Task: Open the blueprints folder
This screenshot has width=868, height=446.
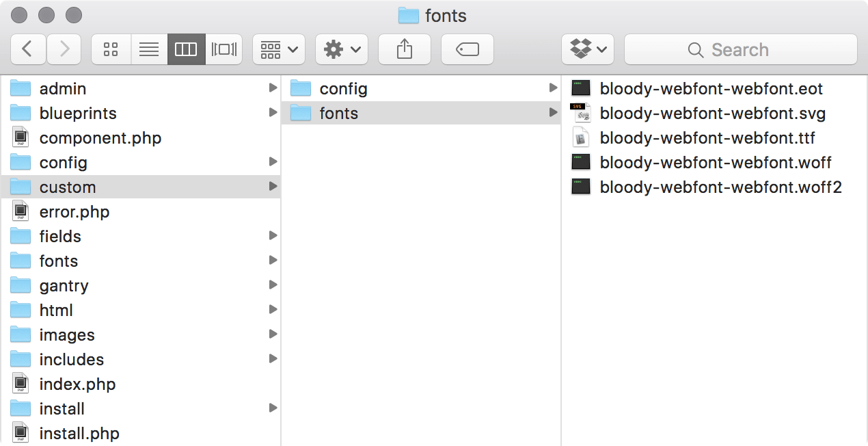Action: [77, 114]
